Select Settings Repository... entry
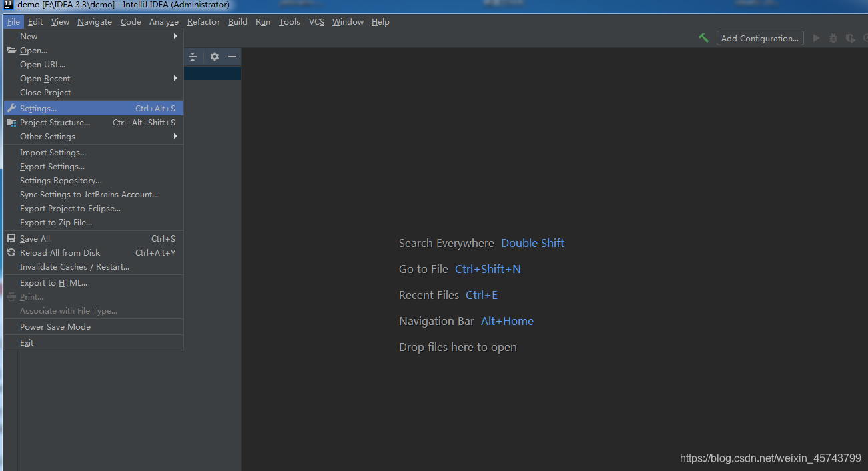This screenshot has width=868, height=471. tap(93, 181)
